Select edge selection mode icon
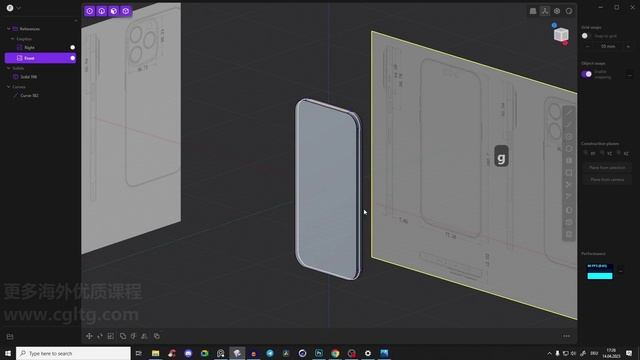640x360 pixels. click(x=102, y=11)
